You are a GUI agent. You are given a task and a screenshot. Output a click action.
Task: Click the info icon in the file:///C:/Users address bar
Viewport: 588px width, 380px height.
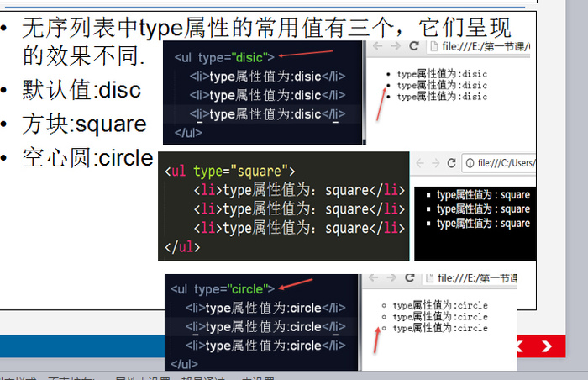[471, 163]
